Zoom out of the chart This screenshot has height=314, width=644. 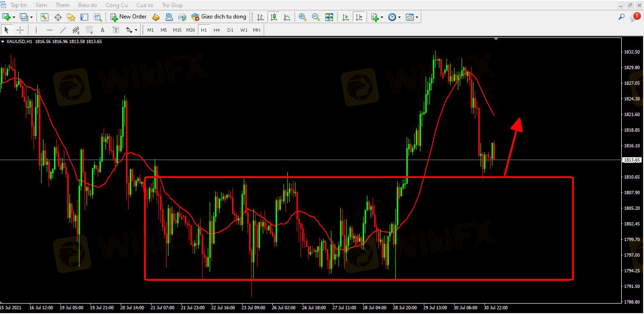click(315, 17)
